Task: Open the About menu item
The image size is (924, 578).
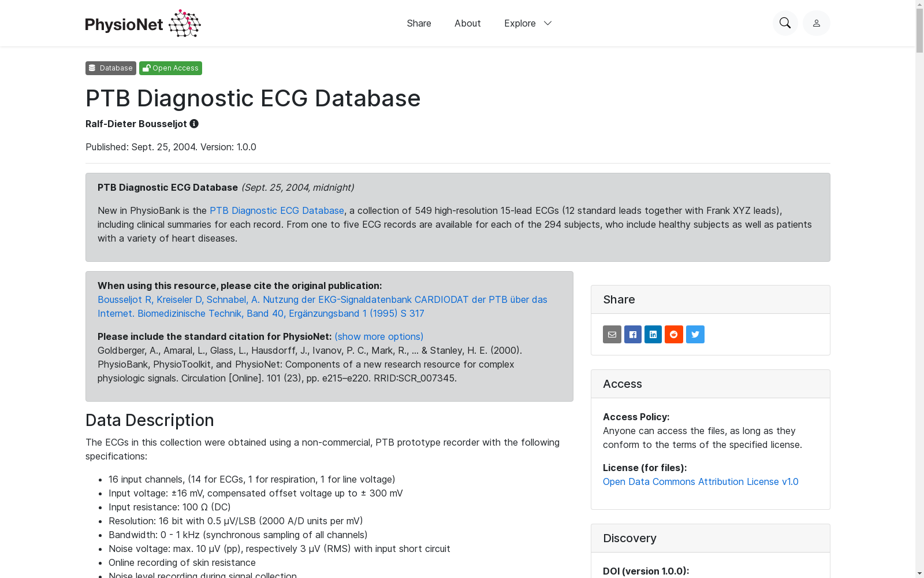Action: 467,23
